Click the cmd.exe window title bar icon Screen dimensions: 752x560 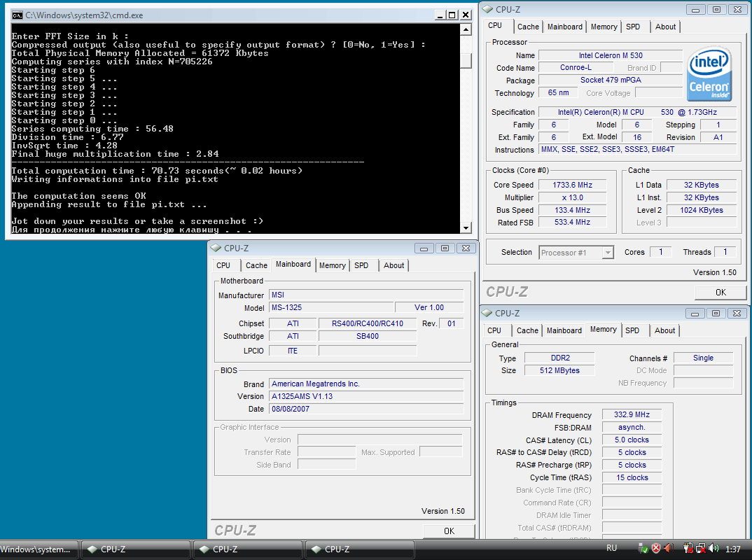[18, 15]
